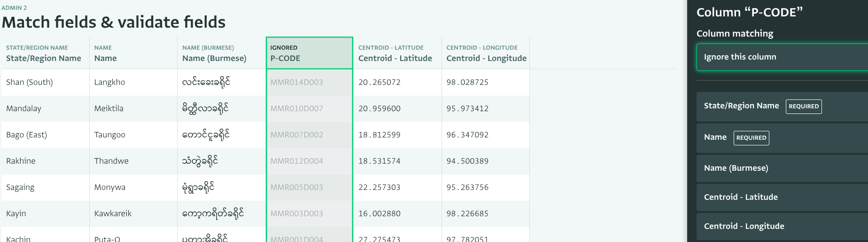Click the Rakhine state cell
The width and height of the screenshot is (868, 242).
point(45,161)
